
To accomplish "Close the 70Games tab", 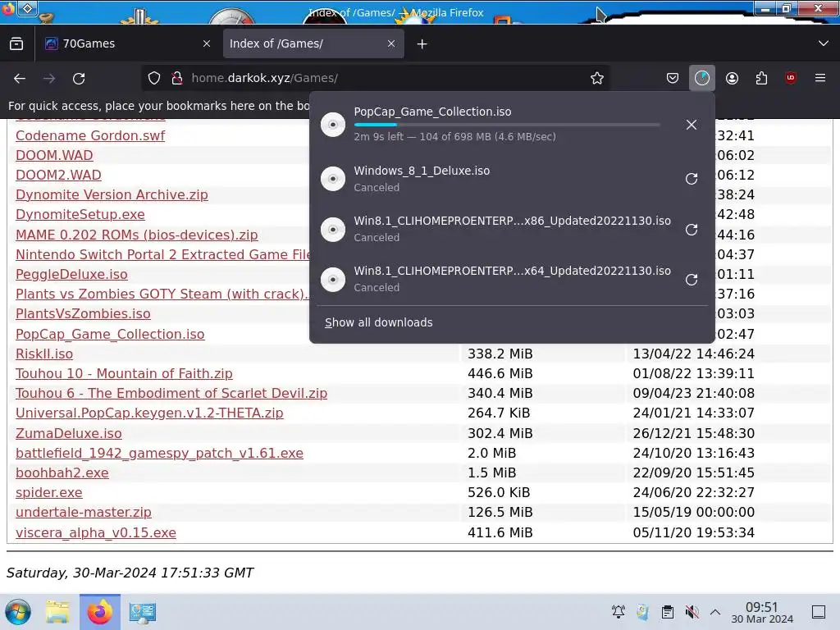I will (207, 44).
